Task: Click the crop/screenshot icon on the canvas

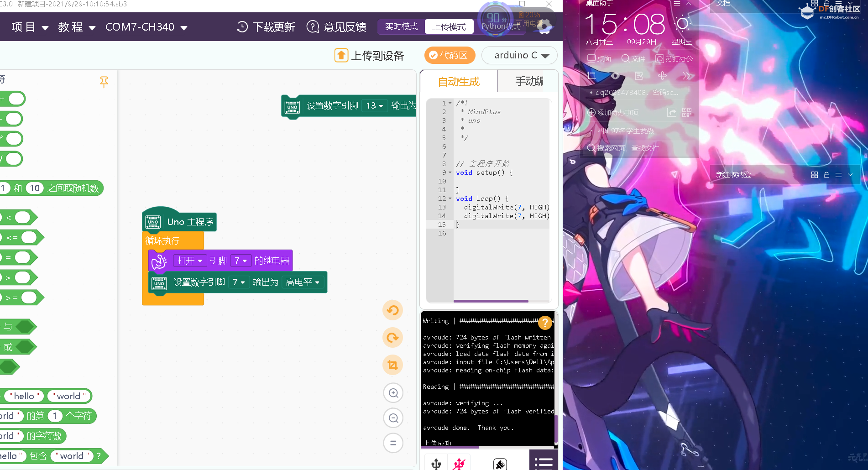Action: (x=392, y=365)
